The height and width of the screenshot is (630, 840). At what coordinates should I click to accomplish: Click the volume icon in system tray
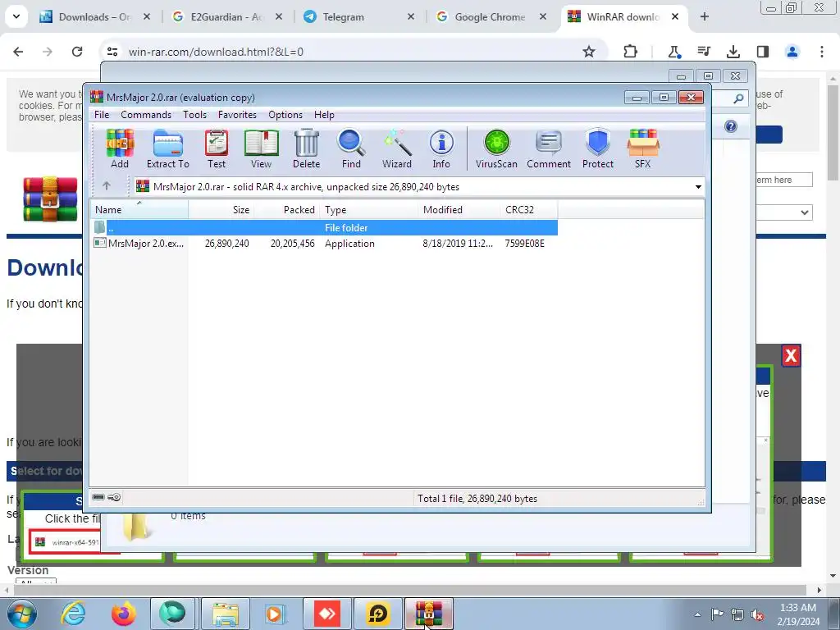tap(757, 615)
